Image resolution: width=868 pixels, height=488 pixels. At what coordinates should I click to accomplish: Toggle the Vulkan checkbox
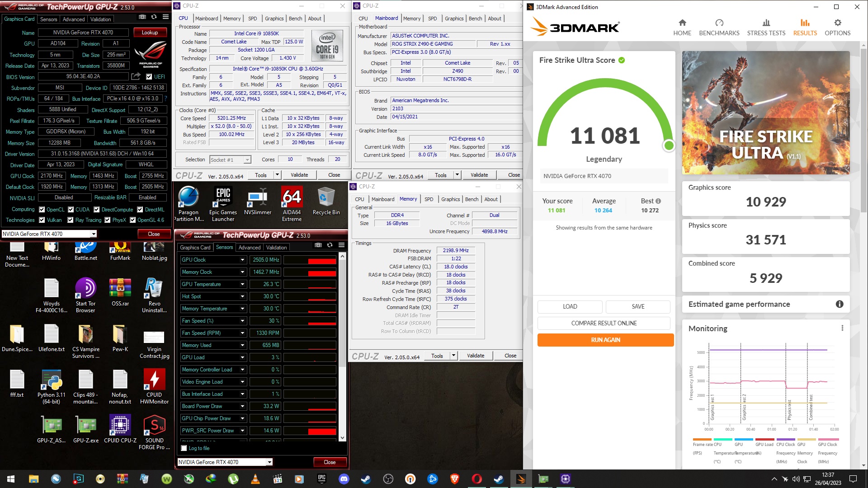42,220
